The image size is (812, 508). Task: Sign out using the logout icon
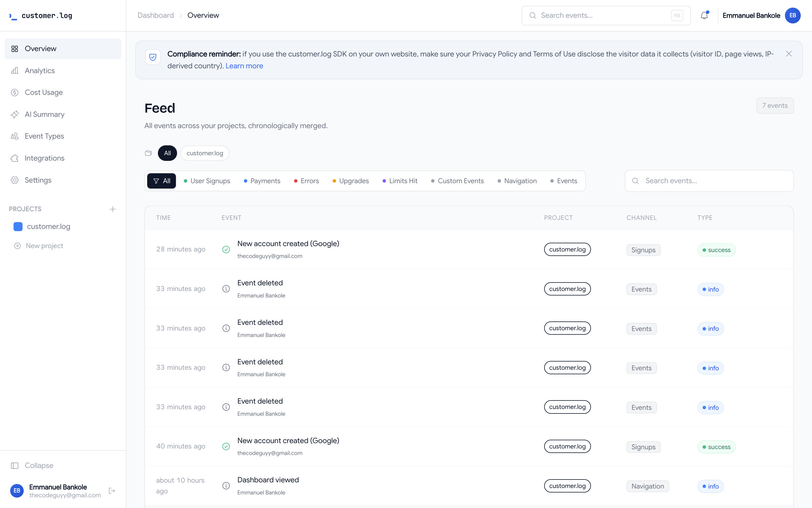point(112,491)
